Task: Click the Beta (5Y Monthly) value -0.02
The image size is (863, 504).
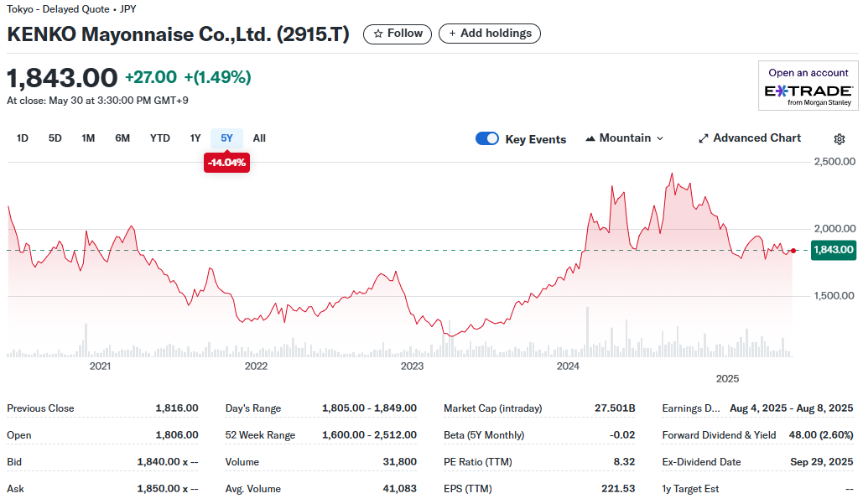Action: coord(622,435)
